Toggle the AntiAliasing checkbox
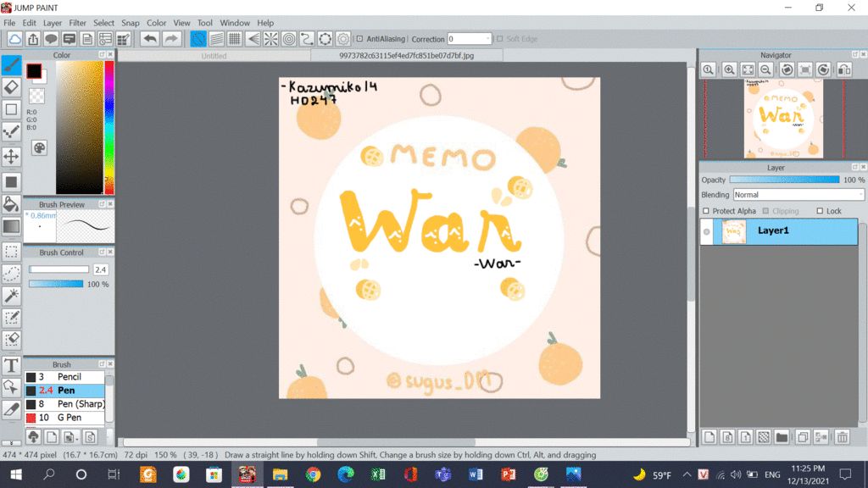 [359, 39]
